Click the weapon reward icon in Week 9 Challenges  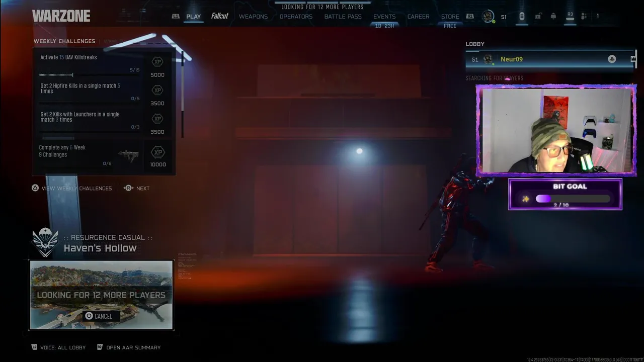[x=128, y=154]
